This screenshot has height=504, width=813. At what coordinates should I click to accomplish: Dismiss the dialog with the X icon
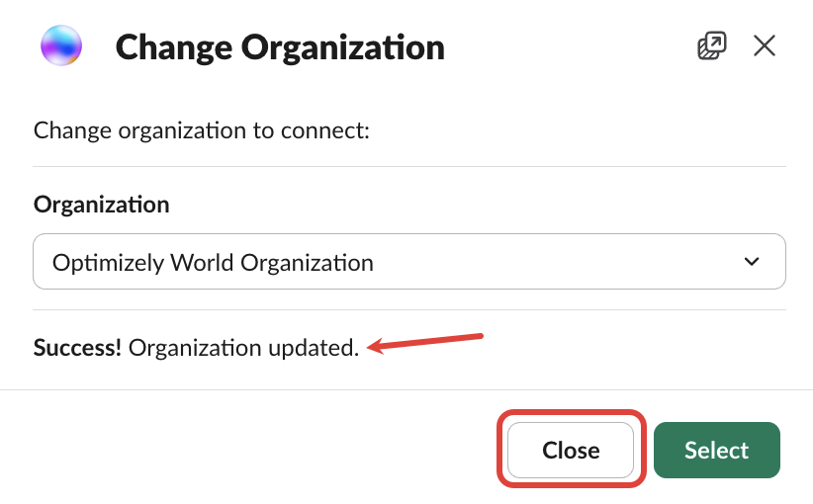point(764,45)
